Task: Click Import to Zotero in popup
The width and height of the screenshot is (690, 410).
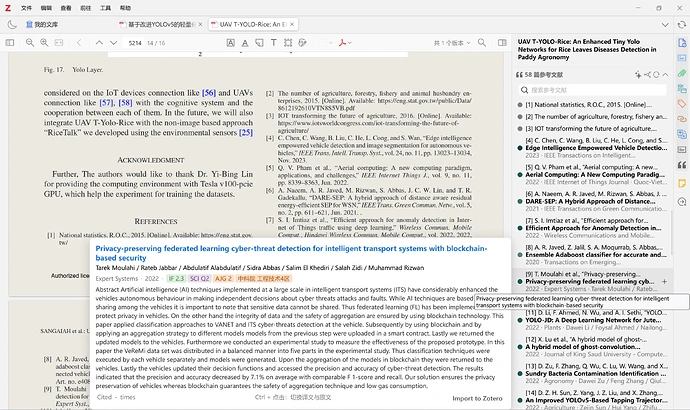Action: (477, 398)
